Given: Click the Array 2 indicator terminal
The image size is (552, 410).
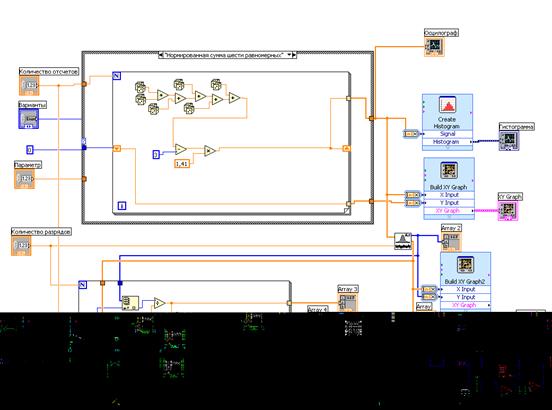Looking at the screenshot, I should click(451, 241).
